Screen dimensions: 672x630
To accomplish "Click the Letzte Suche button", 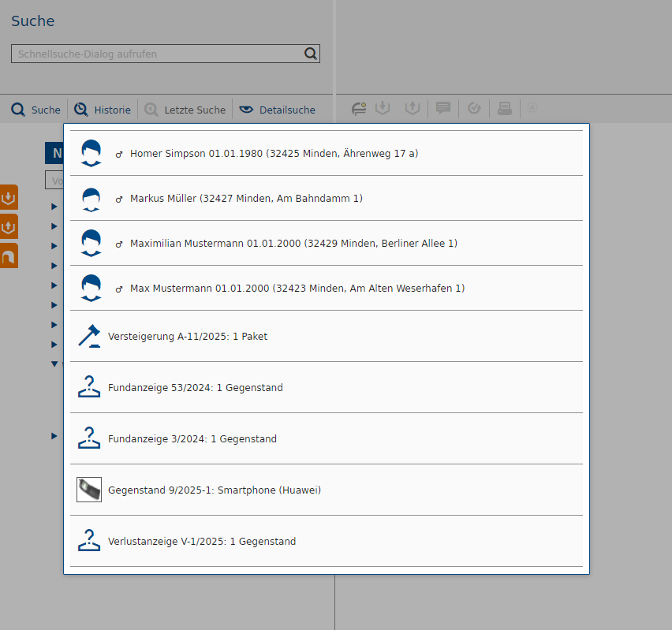I will (185, 110).
